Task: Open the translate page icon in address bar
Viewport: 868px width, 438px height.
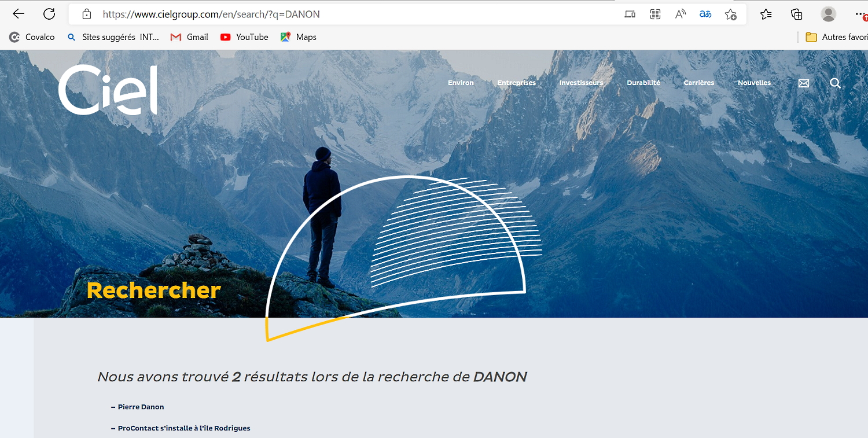Action: (705, 14)
